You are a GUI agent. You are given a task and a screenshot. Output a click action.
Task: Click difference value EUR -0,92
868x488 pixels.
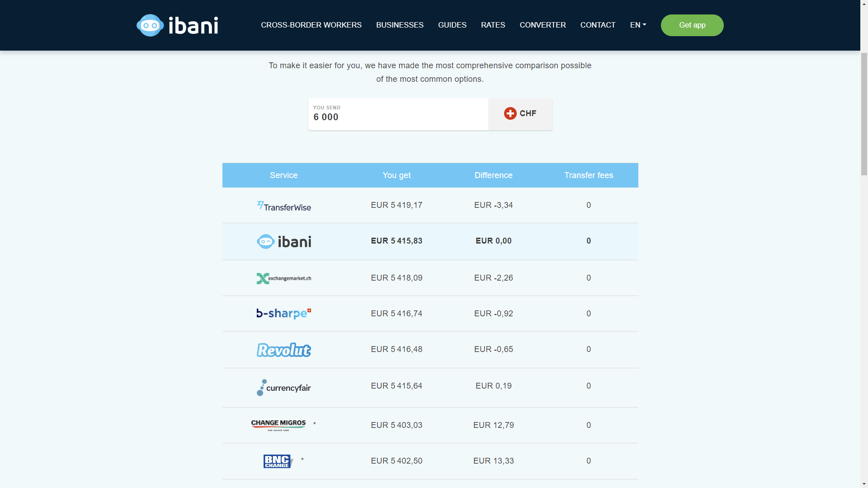tap(494, 314)
